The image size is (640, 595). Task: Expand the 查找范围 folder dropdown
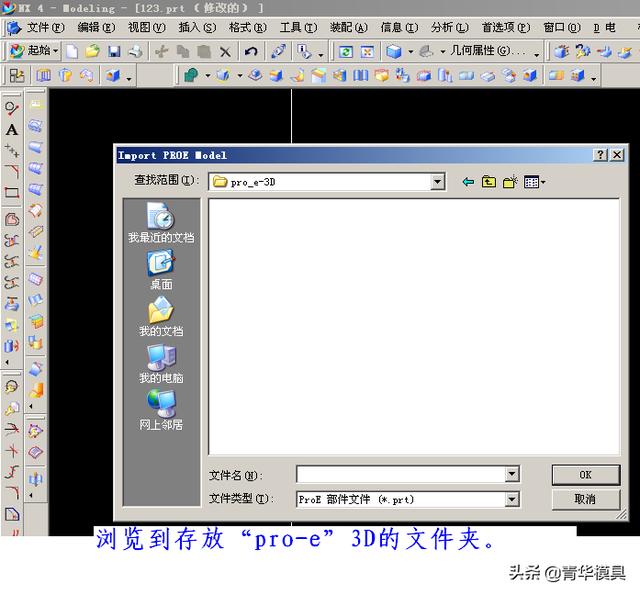(x=437, y=182)
